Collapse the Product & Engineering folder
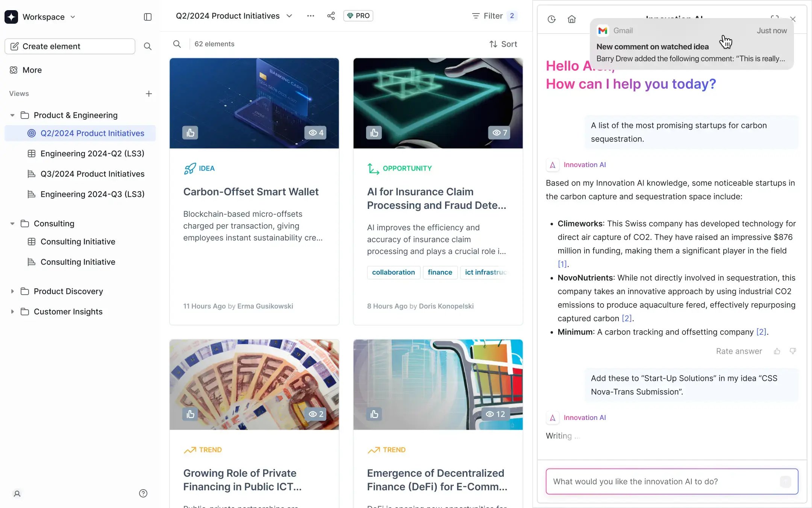The width and height of the screenshot is (812, 508). coord(12,115)
